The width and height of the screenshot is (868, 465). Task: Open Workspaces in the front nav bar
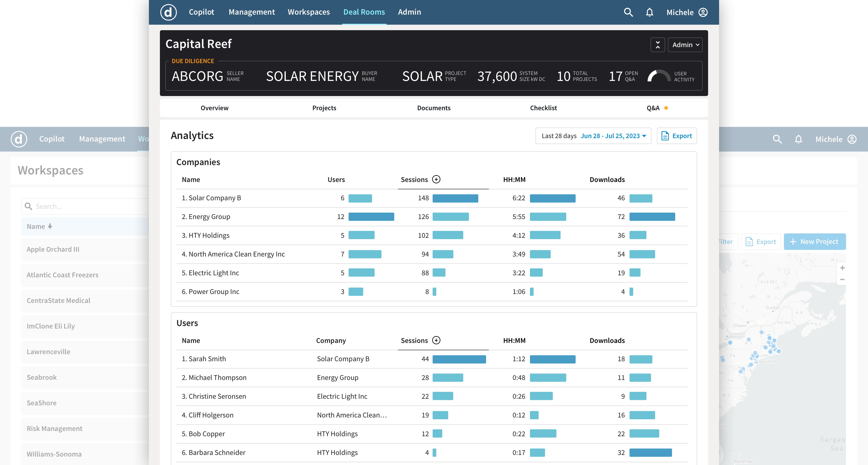[x=309, y=12]
